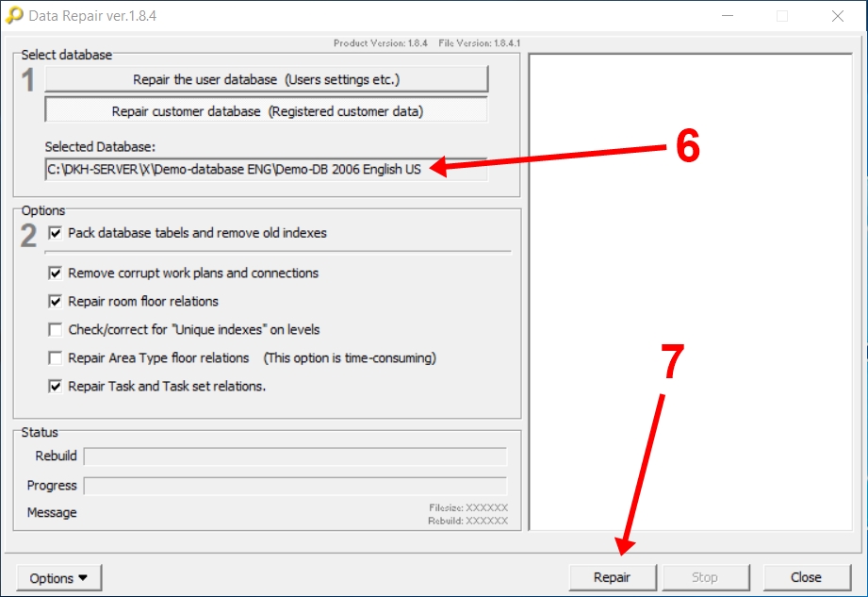The width and height of the screenshot is (868, 597).
Task: Click the Progress status bar
Action: tap(295, 486)
